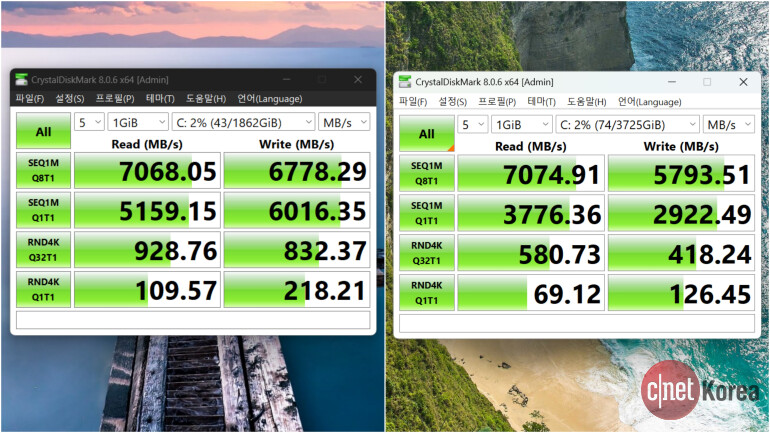Click the 6778.29 write result
Image resolution: width=770 pixels, height=433 pixels.
(297, 170)
